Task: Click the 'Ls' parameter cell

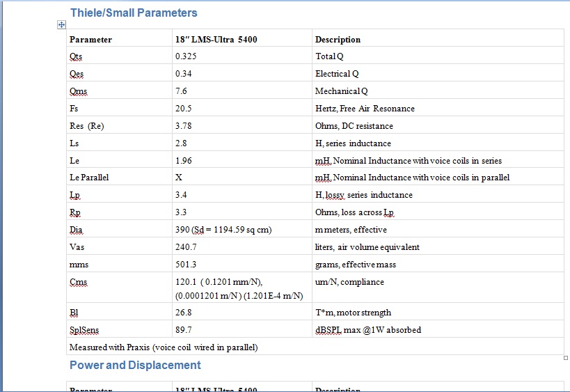Action: click(x=119, y=143)
